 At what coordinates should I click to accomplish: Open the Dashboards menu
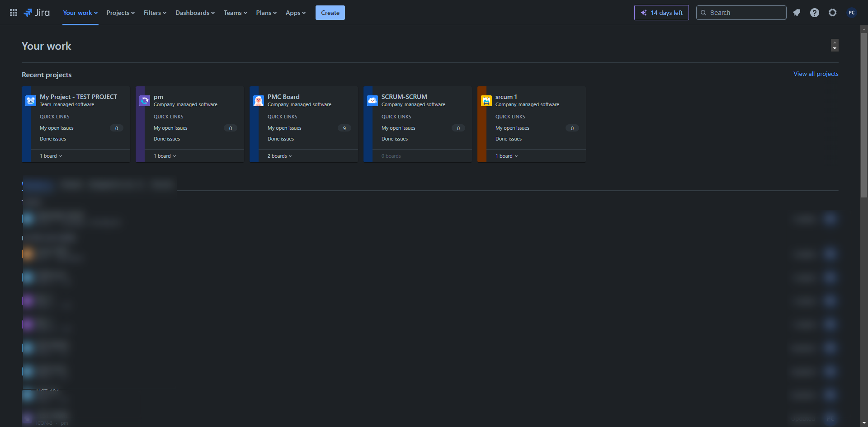pyautogui.click(x=195, y=13)
